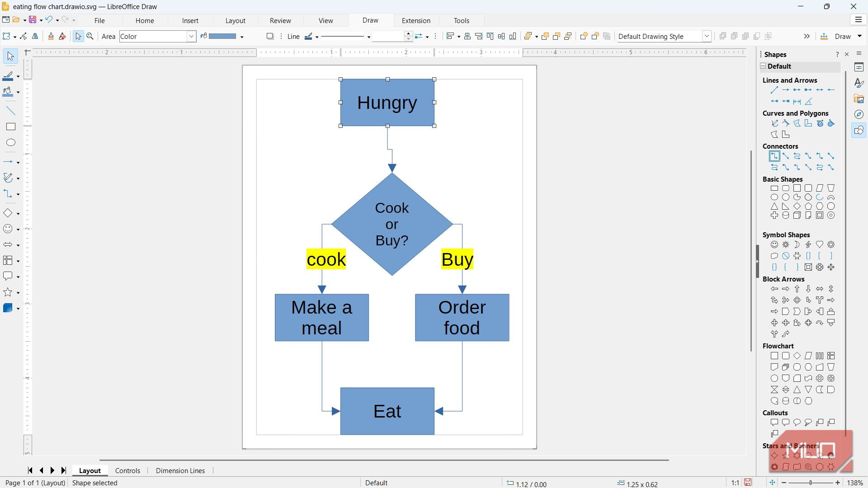Screen dimensions: 868x488
Task: Open the Insert tab
Action: (x=190, y=20)
